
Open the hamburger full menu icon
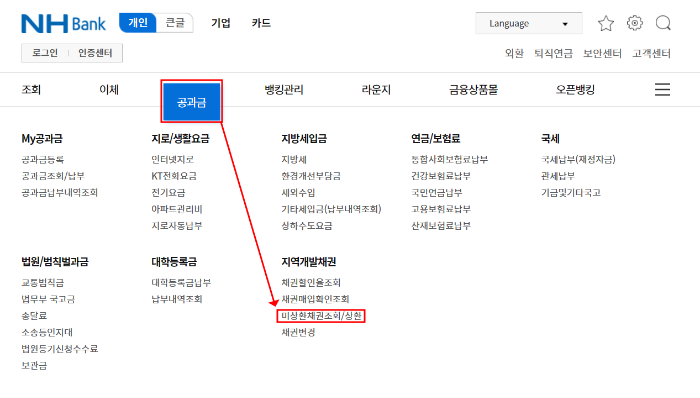662,89
